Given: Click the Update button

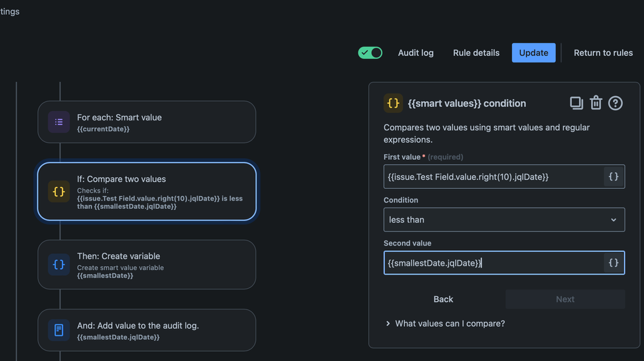Looking at the screenshot, I should click(534, 53).
